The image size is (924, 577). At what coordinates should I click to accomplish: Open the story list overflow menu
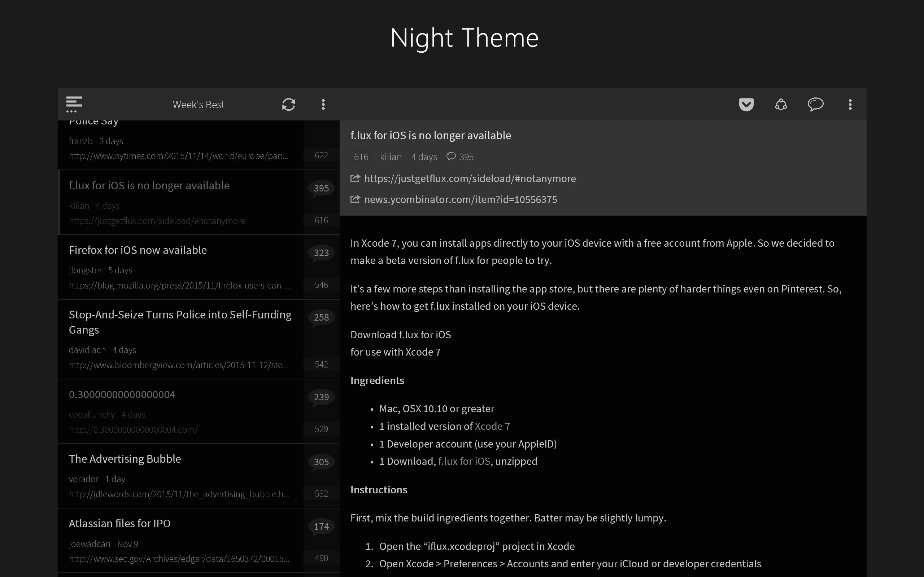(x=323, y=104)
